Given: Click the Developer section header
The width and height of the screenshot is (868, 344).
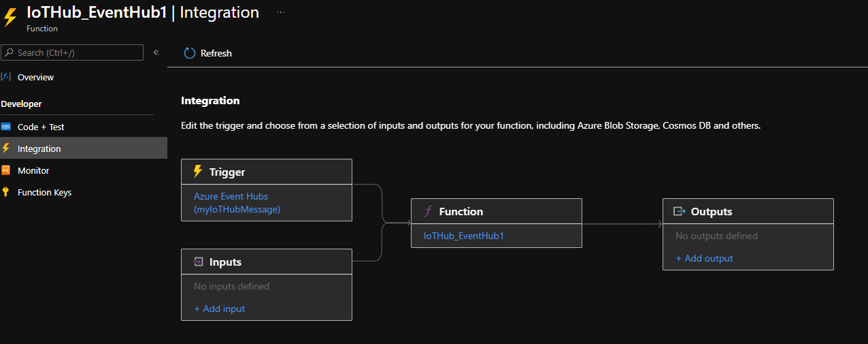Looking at the screenshot, I should tap(21, 104).
